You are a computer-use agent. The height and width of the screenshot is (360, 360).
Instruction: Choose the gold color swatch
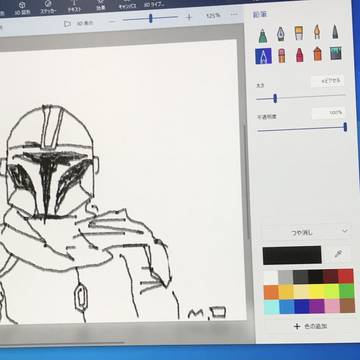pos(286,292)
